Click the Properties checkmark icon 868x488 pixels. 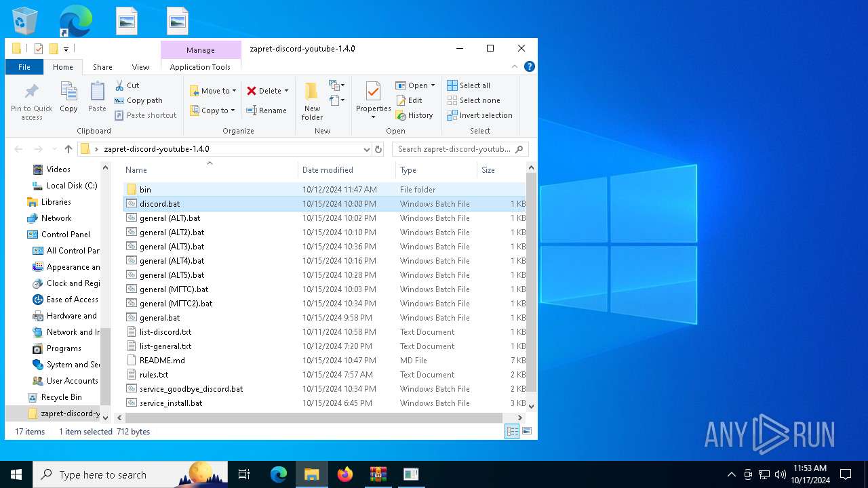click(x=373, y=92)
